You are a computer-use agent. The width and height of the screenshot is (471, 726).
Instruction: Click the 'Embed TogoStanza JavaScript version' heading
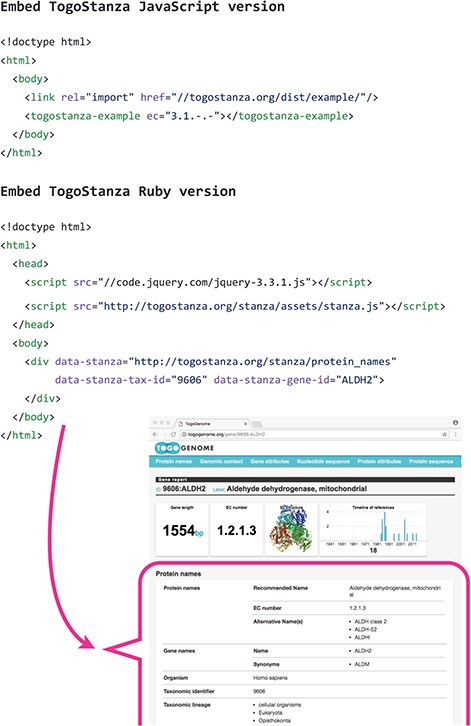click(x=143, y=7)
